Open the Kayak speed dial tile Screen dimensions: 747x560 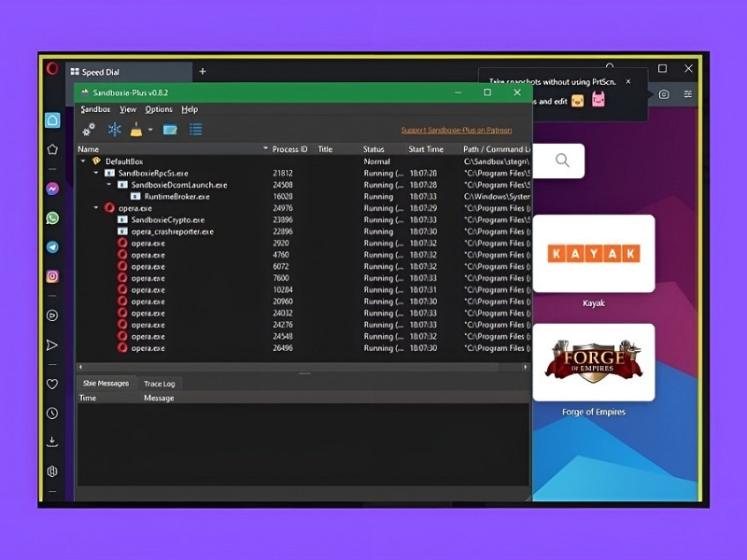[x=594, y=253]
